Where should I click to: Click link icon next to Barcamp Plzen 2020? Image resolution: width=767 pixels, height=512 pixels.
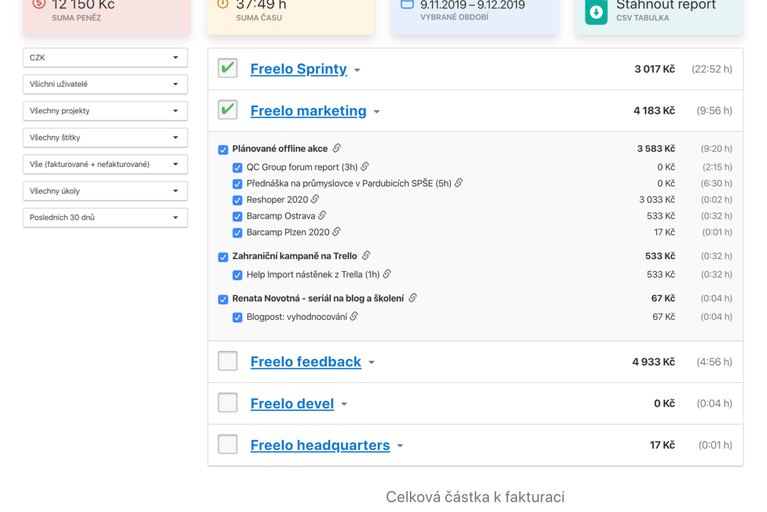336,232
